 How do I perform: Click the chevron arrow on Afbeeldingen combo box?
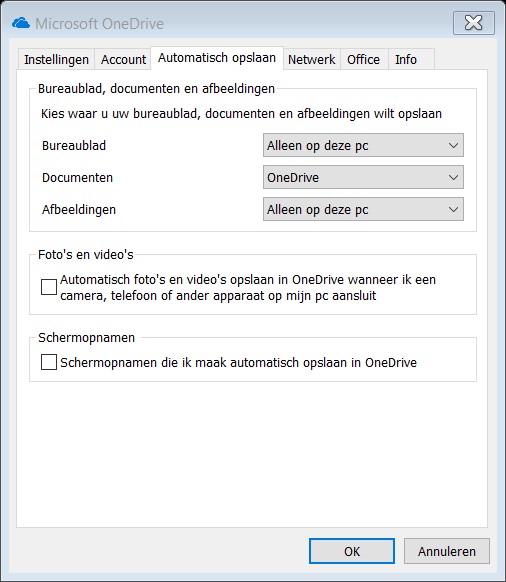453,209
